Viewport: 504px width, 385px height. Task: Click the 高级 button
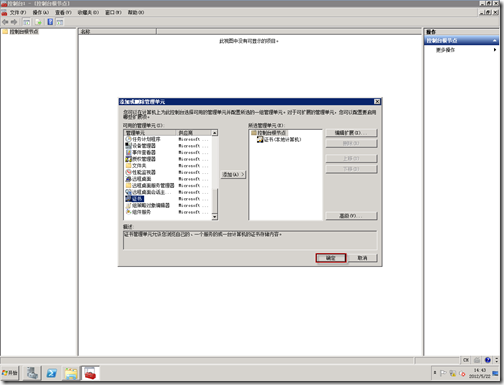[x=351, y=216]
